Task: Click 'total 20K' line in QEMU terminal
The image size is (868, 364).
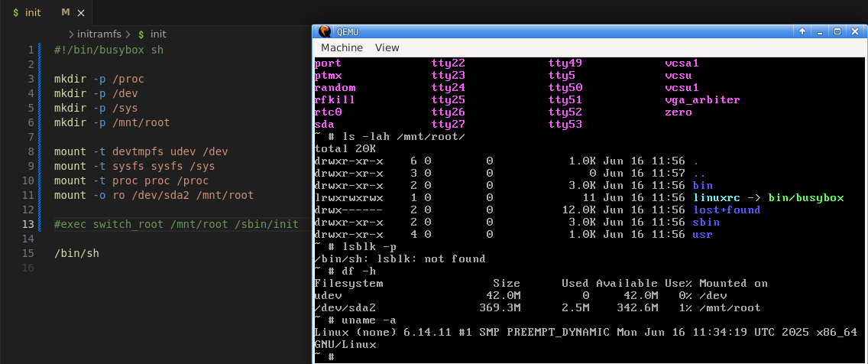Action: point(345,149)
